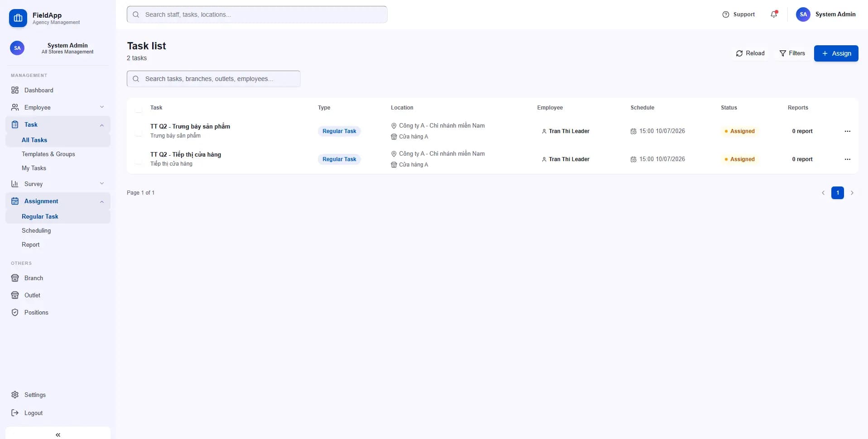
Task: Click the Positions shield icon
Action: [15, 312]
